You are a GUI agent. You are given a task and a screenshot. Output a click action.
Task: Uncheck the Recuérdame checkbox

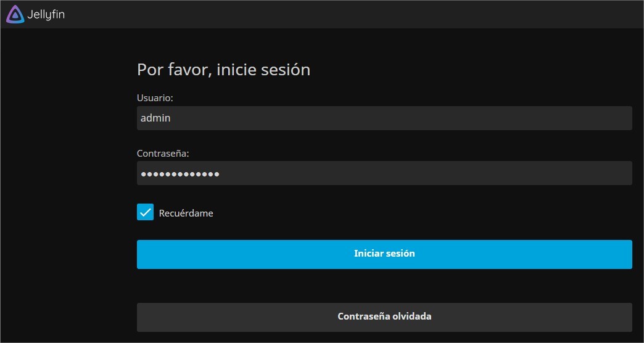pos(145,212)
